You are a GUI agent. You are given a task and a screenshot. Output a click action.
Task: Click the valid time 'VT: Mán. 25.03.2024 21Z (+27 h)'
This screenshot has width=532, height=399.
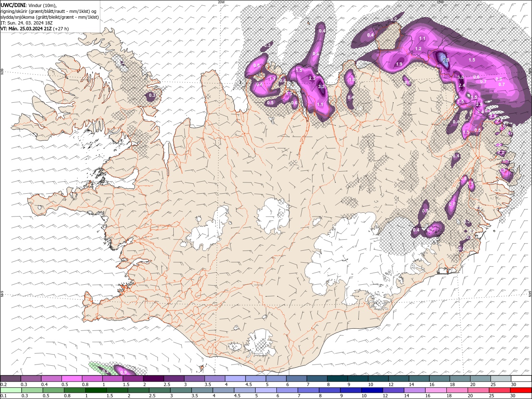coord(35,29)
